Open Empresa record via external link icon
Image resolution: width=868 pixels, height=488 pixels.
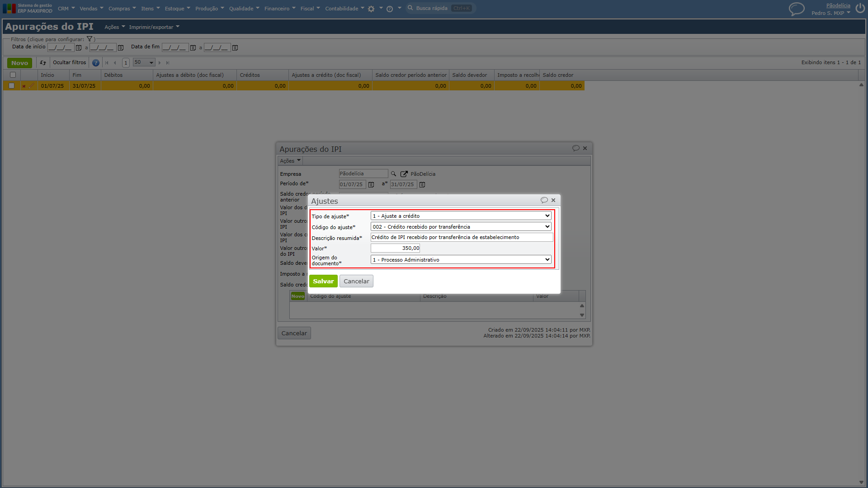tap(404, 174)
